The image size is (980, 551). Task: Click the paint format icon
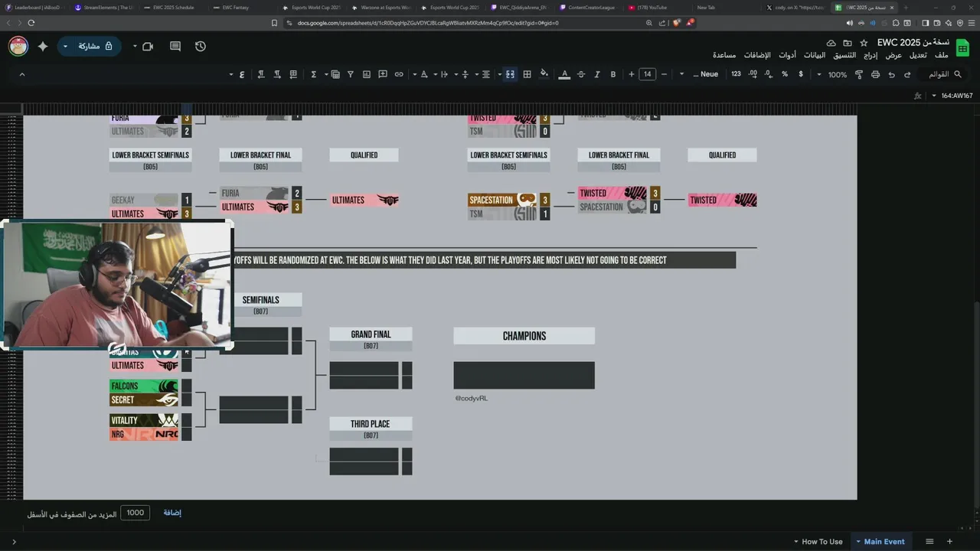tap(859, 74)
